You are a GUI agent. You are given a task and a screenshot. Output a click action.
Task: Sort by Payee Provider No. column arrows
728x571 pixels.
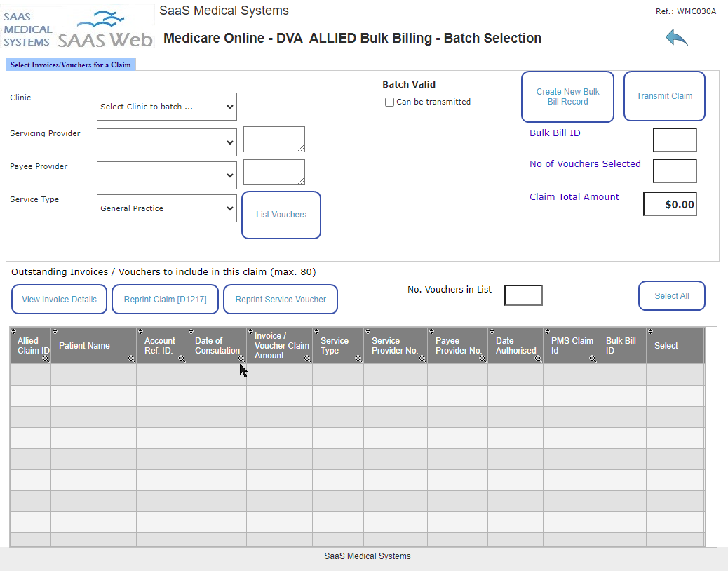pyautogui.click(x=431, y=332)
